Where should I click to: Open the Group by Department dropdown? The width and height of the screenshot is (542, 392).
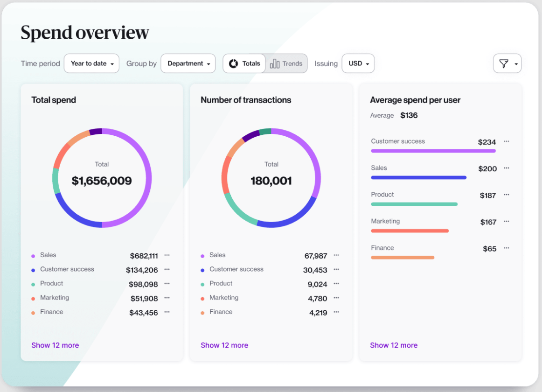[188, 63]
